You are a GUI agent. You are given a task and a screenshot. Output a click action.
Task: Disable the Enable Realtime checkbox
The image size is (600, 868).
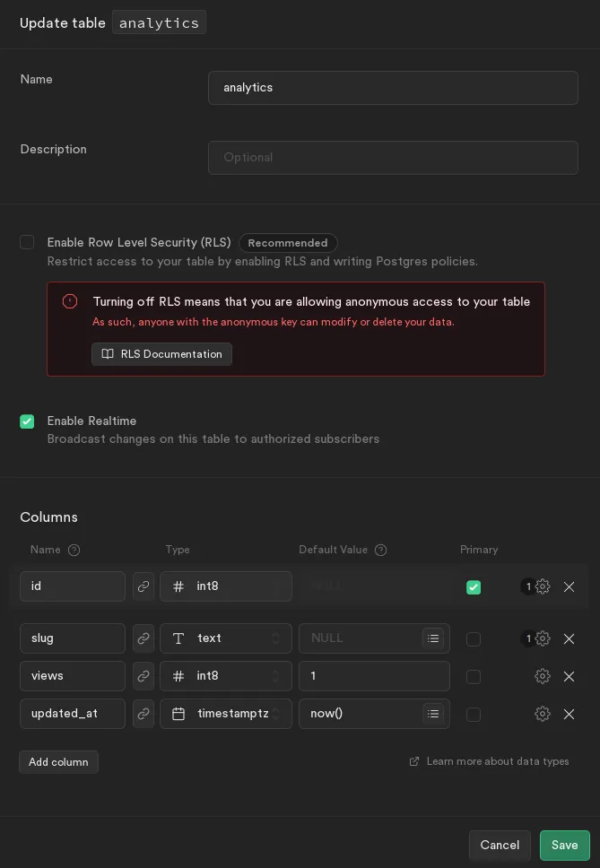click(27, 421)
